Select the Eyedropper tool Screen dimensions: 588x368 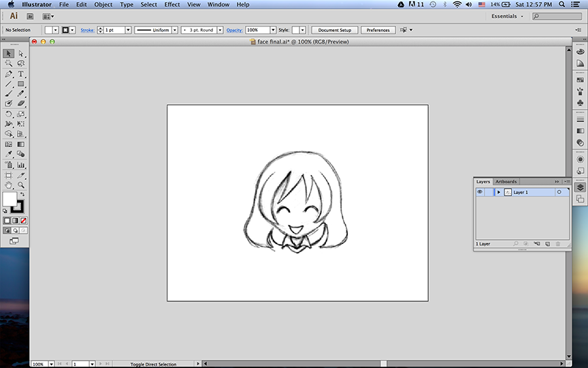click(9, 154)
